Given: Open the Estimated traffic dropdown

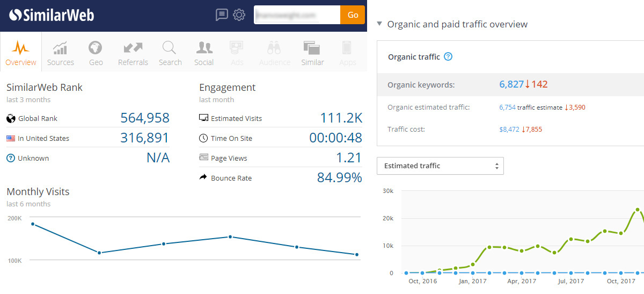Looking at the screenshot, I should pyautogui.click(x=441, y=166).
